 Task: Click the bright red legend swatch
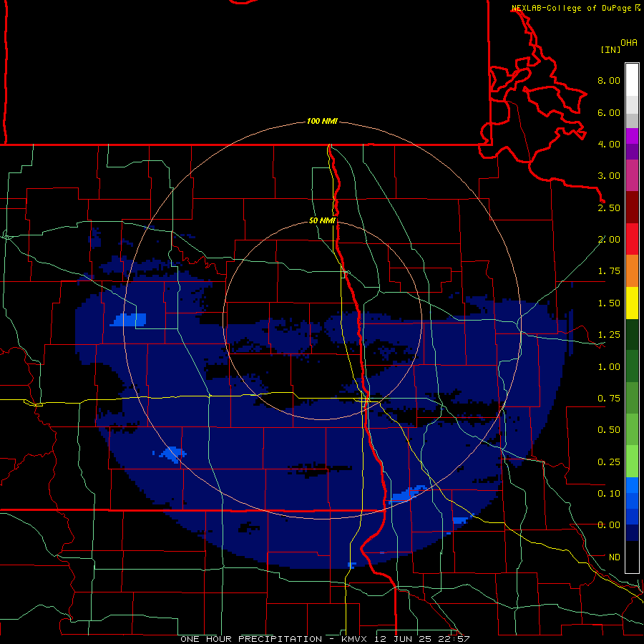point(632,239)
